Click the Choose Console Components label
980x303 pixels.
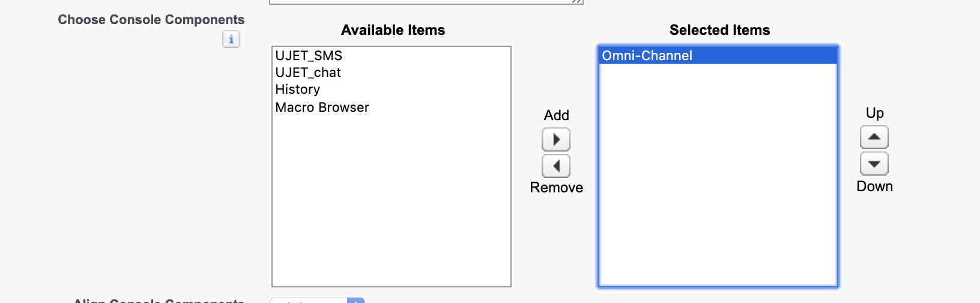click(x=151, y=20)
